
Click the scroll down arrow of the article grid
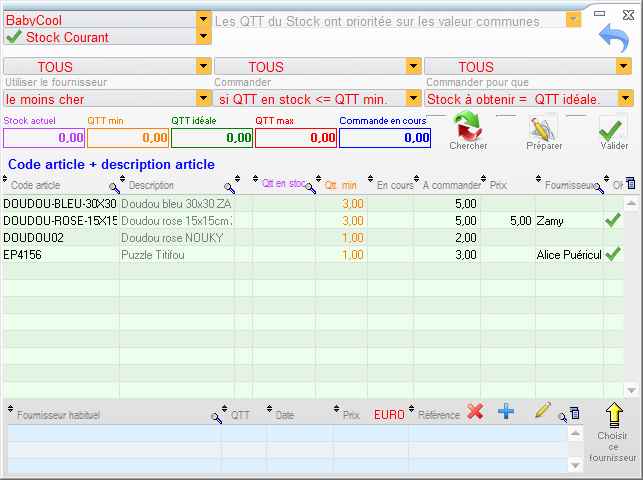632,390
